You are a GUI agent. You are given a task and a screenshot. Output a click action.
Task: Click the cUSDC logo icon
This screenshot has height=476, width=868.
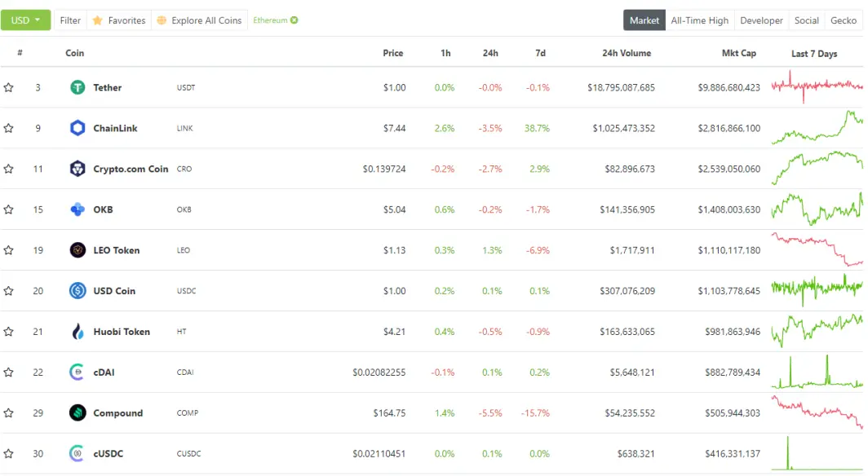(77, 453)
